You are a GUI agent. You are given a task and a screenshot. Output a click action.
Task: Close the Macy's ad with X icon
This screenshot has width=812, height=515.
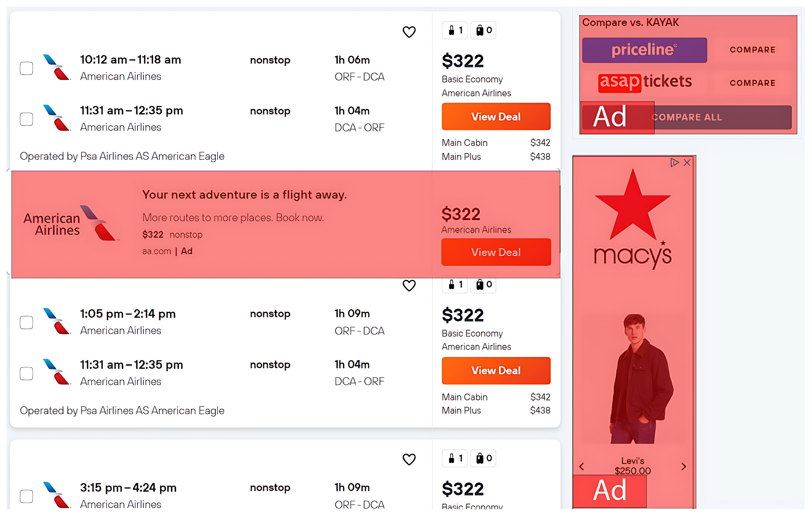(687, 163)
